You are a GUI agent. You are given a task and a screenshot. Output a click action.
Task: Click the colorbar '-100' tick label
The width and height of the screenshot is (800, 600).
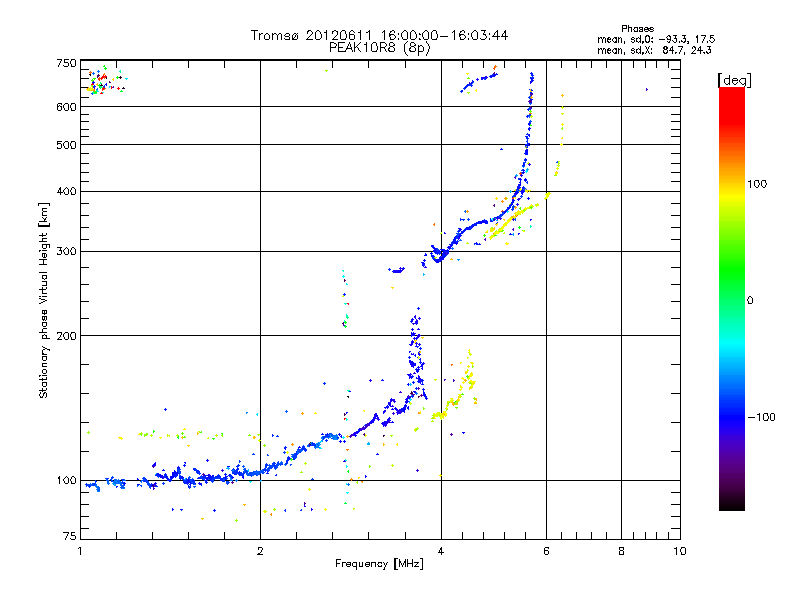(x=761, y=417)
